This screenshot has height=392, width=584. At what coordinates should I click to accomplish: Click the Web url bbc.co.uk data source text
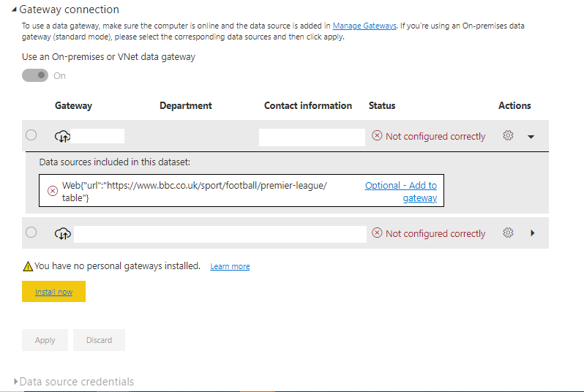pyautogui.click(x=195, y=192)
